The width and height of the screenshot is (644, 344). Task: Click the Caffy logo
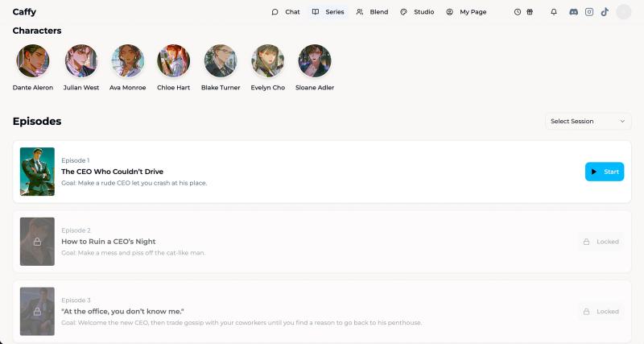coord(24,12)
